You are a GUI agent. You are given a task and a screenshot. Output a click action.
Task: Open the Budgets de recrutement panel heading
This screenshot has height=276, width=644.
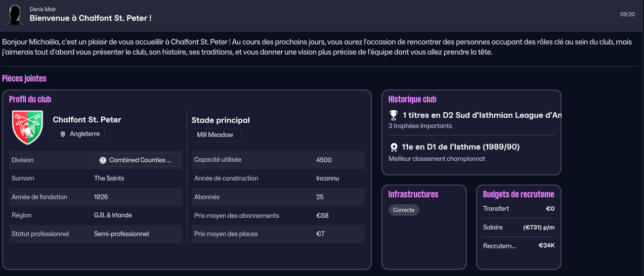click(x=519, y=195)
